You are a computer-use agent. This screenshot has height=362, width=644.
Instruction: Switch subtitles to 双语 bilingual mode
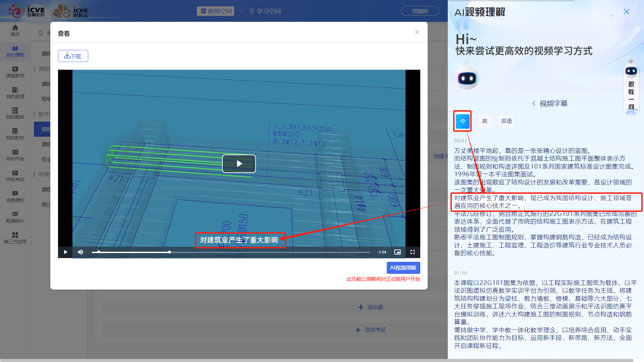pyautogui.click(x=506, y=121)
